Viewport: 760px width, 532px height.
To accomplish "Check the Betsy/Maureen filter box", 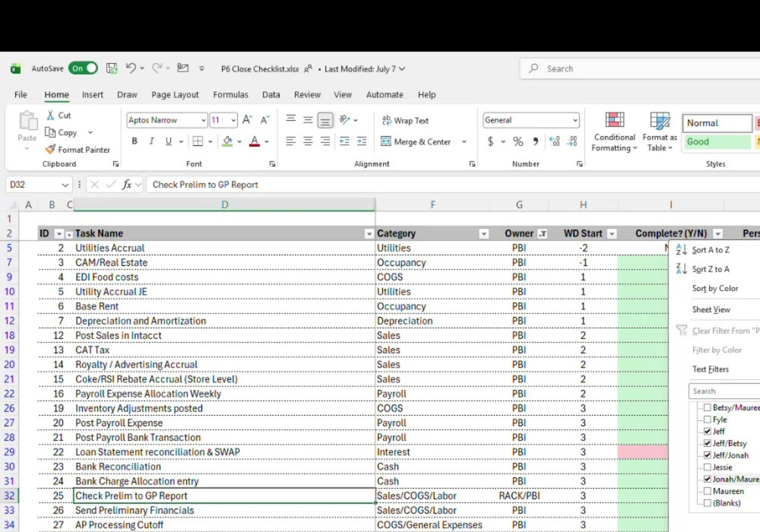I will pos(707,407).
